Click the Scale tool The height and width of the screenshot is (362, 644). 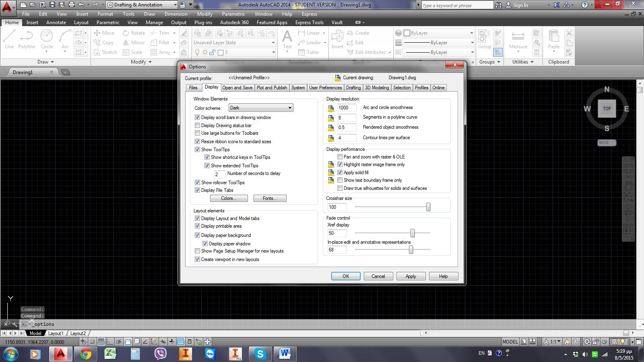point(132,52)
